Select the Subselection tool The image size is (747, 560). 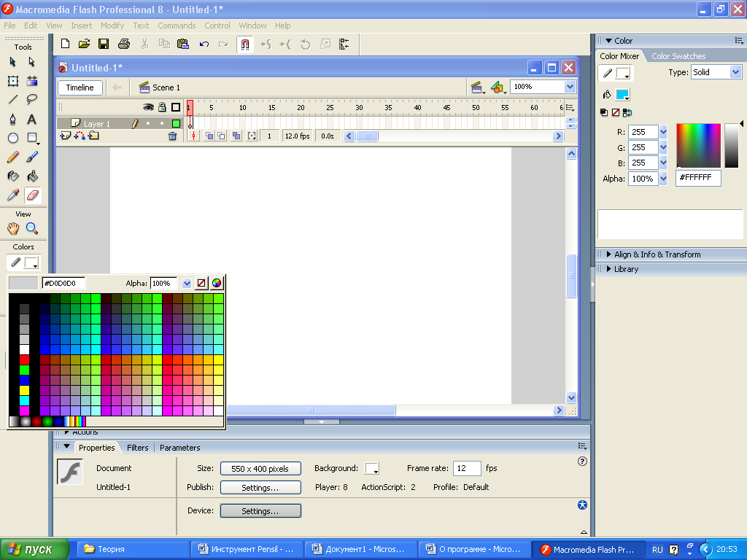(x=31, y=62)
